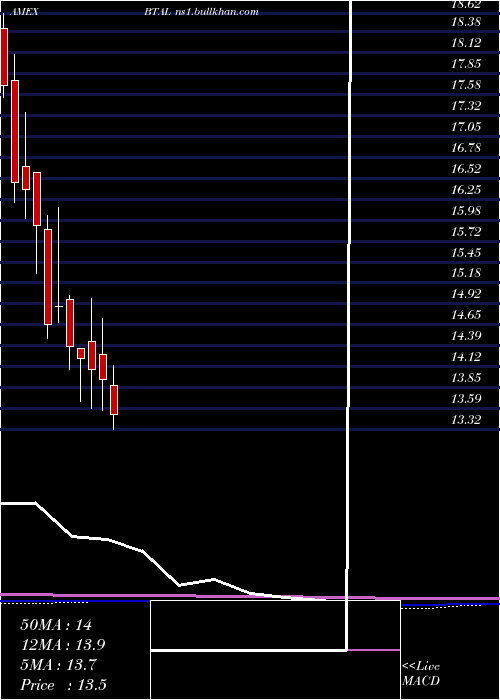Click the BTAL ns1.bullkhan.com title text
The width and height of the screenshot is (500, 700).
coord(201,12)
